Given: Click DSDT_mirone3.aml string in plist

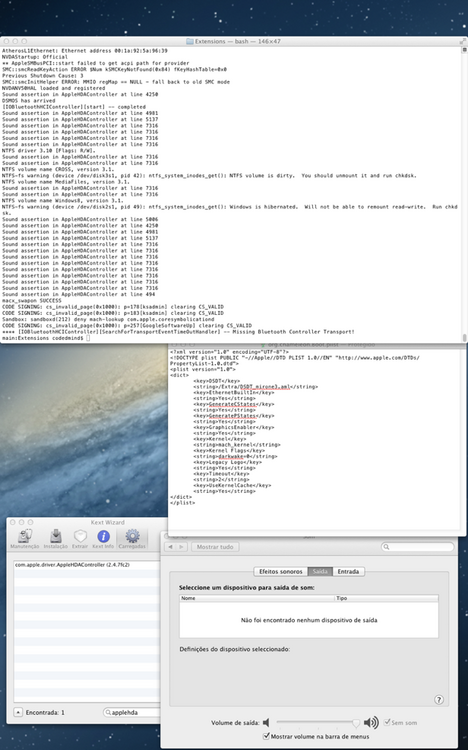Looking at the screenshot, I should tap(266, 386).
